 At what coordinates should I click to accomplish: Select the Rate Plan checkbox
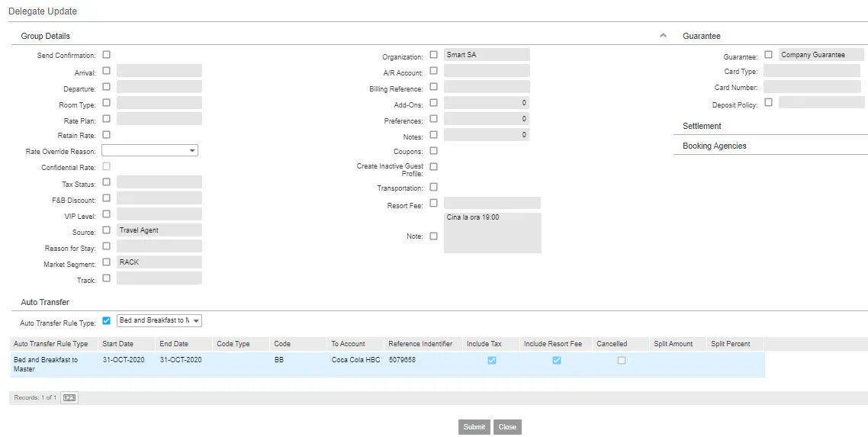point(106,118)
